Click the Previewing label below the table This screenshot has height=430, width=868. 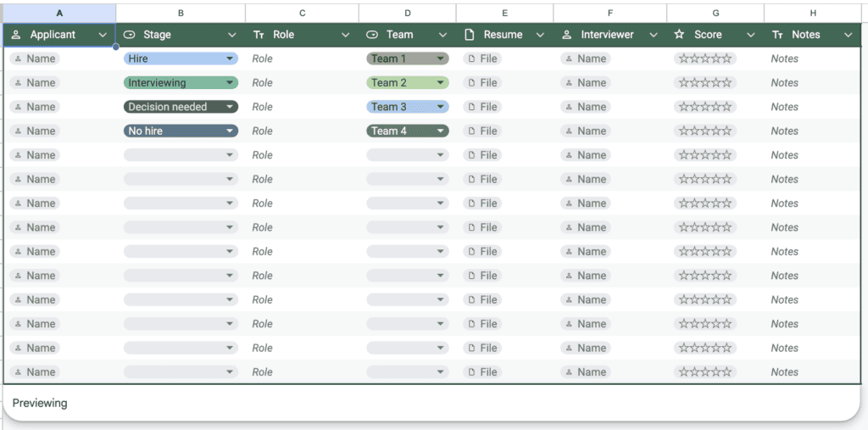tap(40, 403)
